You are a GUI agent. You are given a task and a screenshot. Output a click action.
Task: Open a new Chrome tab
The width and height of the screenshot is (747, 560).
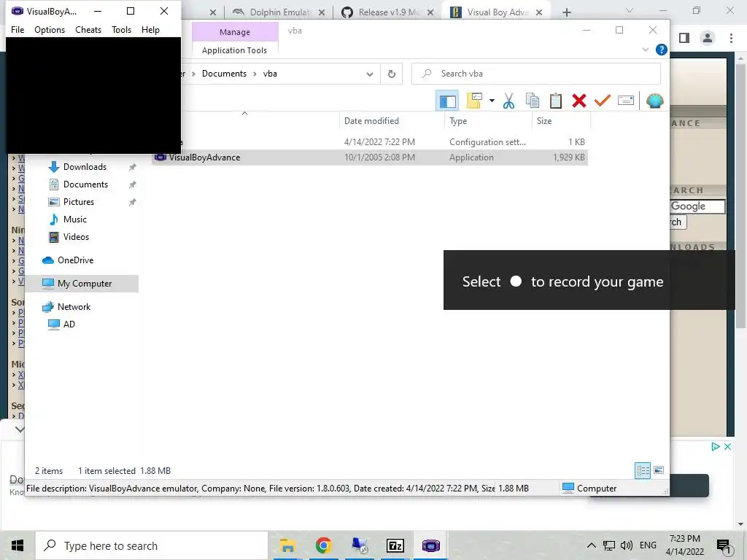[566, 12]
